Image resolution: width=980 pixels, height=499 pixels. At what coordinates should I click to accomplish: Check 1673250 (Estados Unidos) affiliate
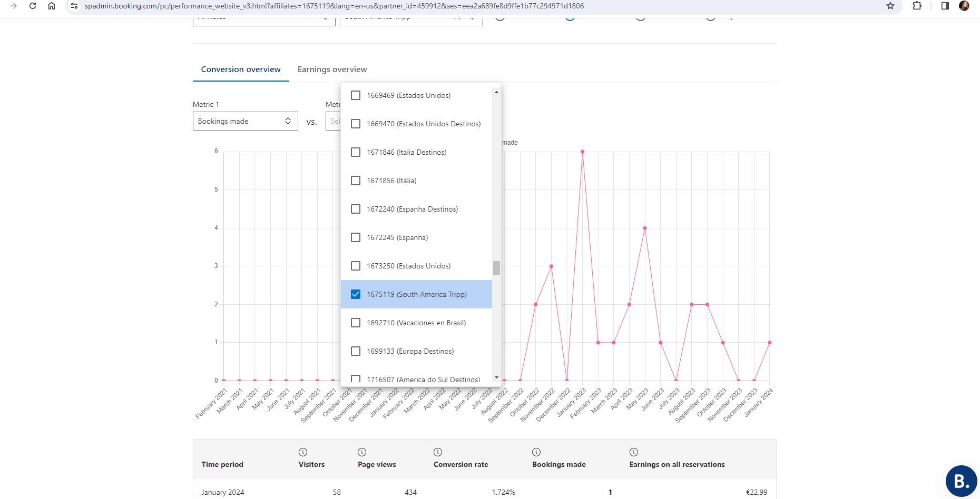(x=356, y=266)
